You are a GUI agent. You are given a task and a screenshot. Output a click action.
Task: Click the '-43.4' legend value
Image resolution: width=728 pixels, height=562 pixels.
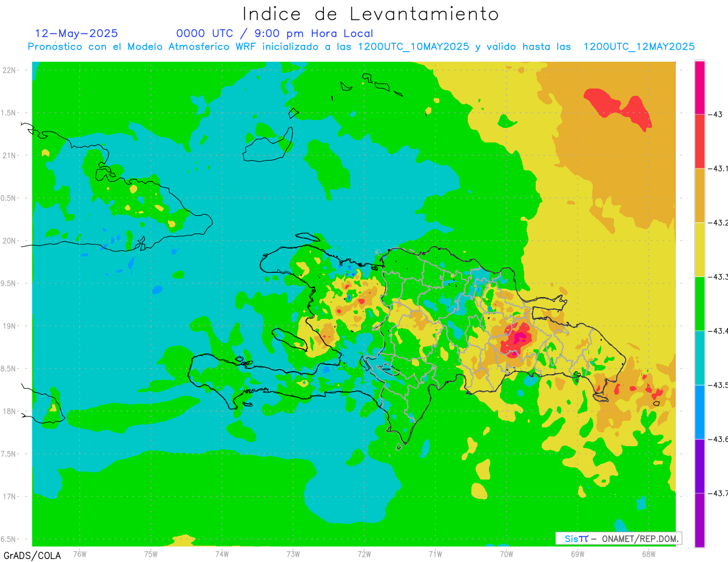pos(719,330)
